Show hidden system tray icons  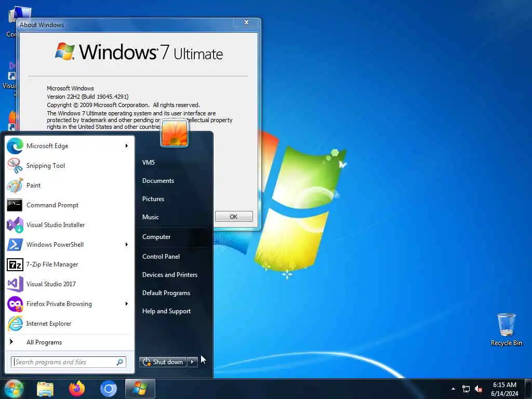click(453, 389)
